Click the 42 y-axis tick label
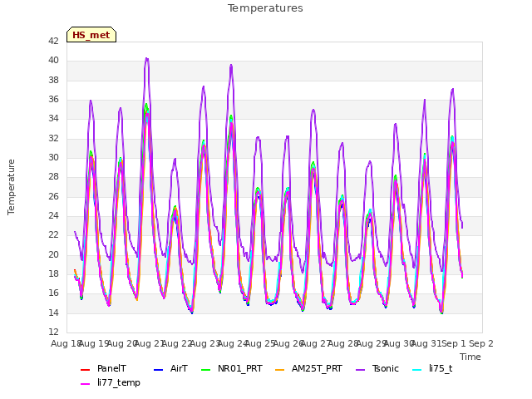 (53, 41)
